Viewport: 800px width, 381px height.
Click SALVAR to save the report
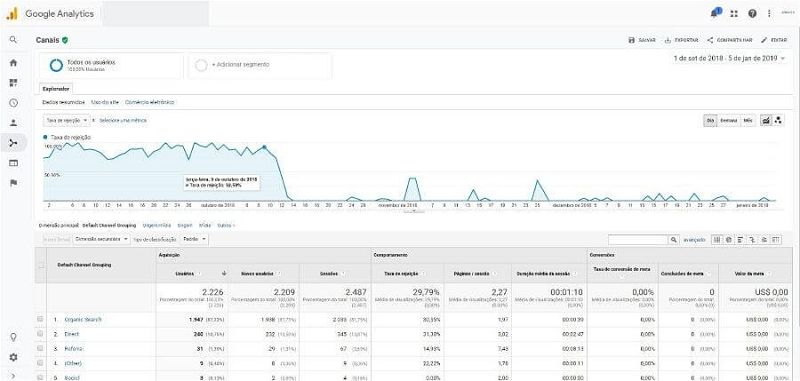[x=642, y=40]
